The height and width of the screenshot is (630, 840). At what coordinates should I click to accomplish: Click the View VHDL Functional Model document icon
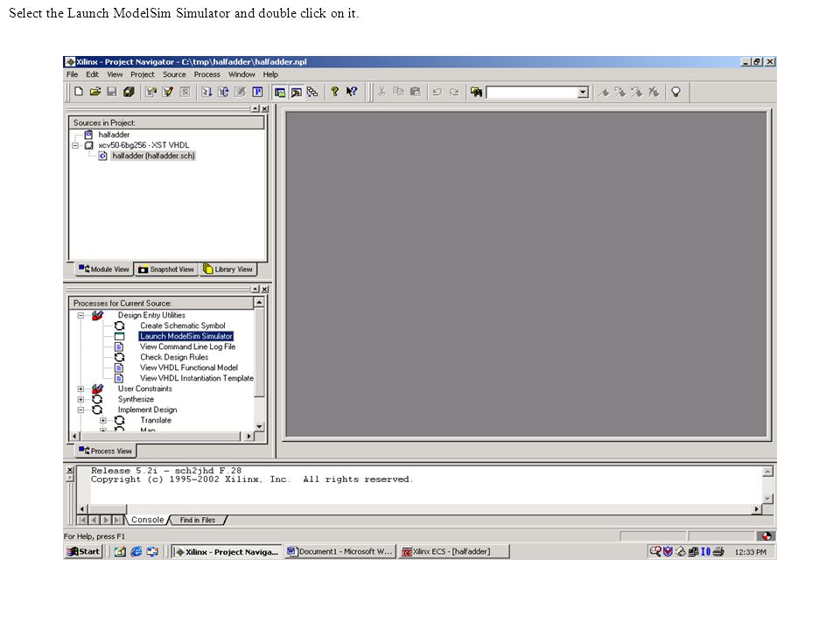click(x=120, y=367)
